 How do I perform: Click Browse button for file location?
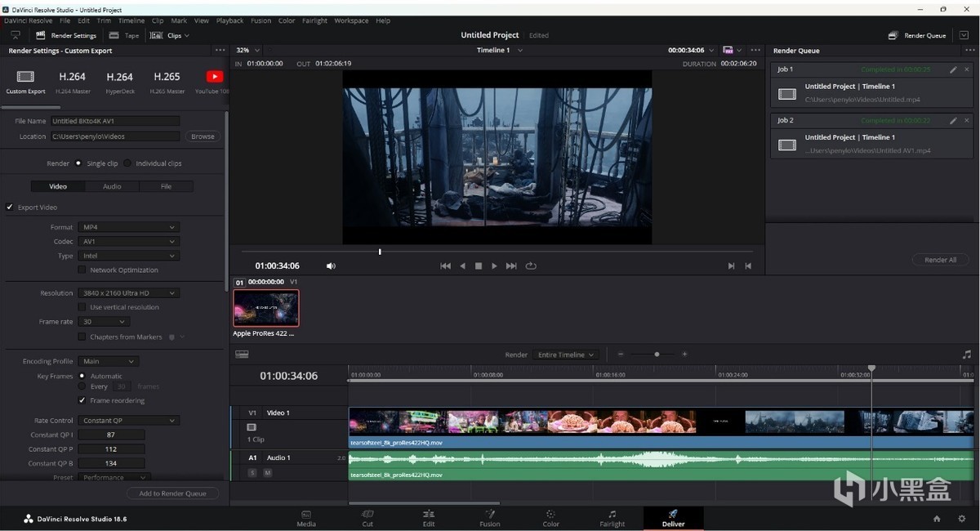click(203, 136)
